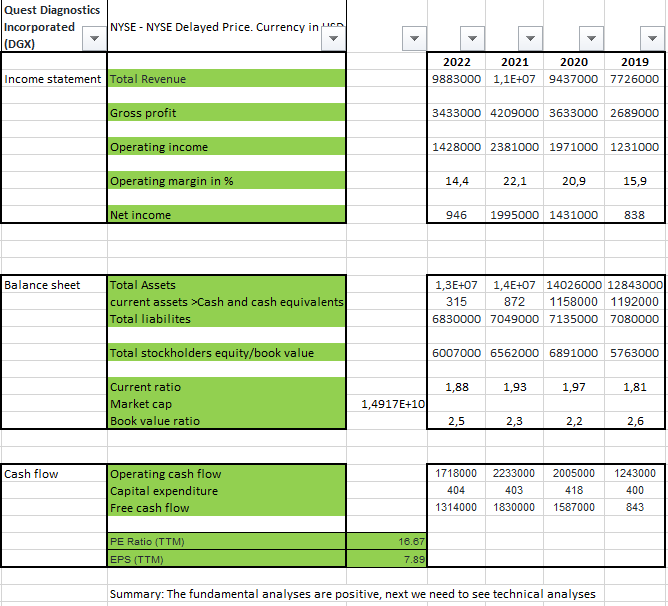Open filter dropdown above 2019 column
668x606 pixels.
(x=652, y=39)
